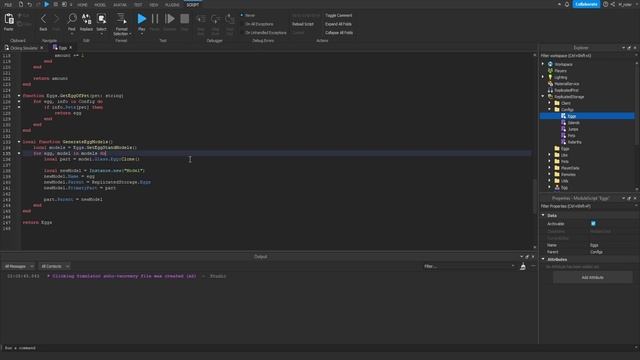
Task: Click the small play icon in quick access toolbar
Action: click(47, 4)
